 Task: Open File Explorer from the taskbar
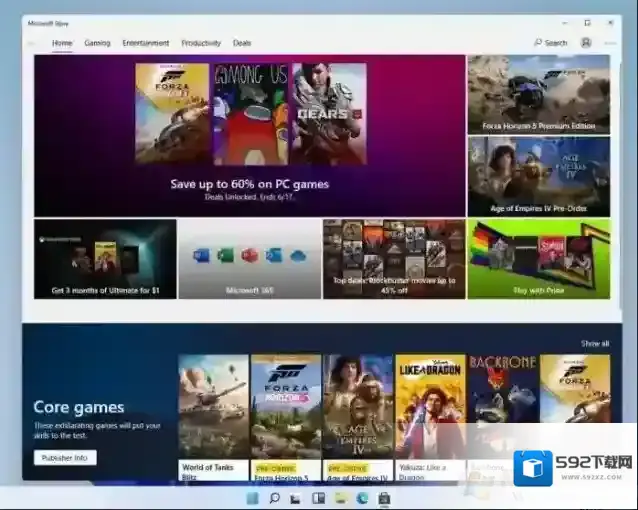point(341,498)
